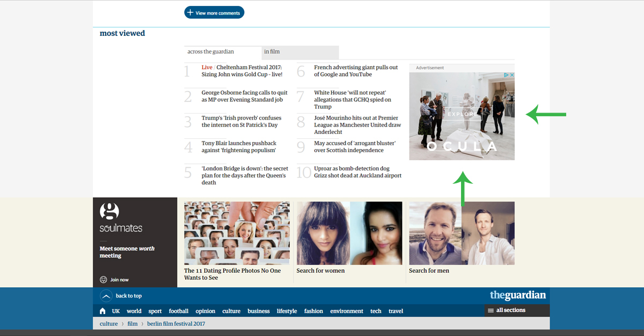Click the smiley icon beside Join now

(x=104, y=280)
